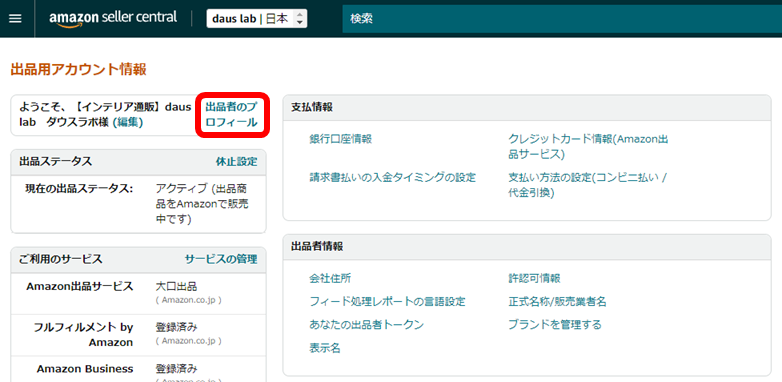
Task: Click the (編集) edit link
Action: click(128, 122)
